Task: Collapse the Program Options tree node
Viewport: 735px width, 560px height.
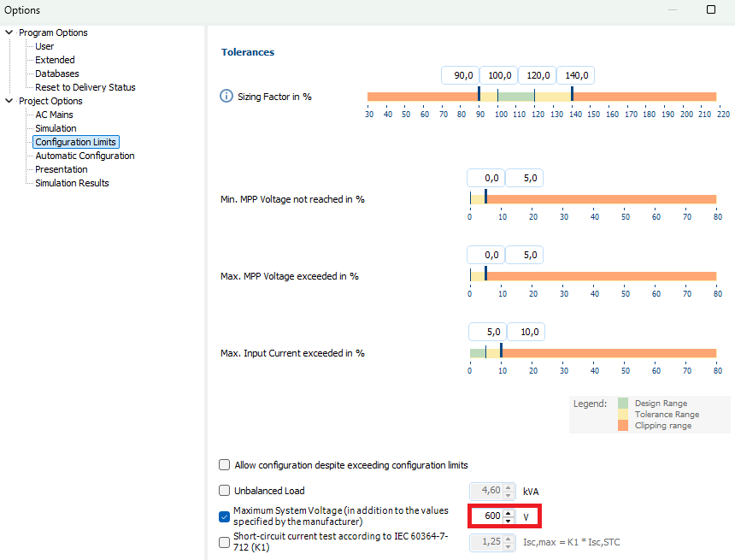Action: coord(9,32)
